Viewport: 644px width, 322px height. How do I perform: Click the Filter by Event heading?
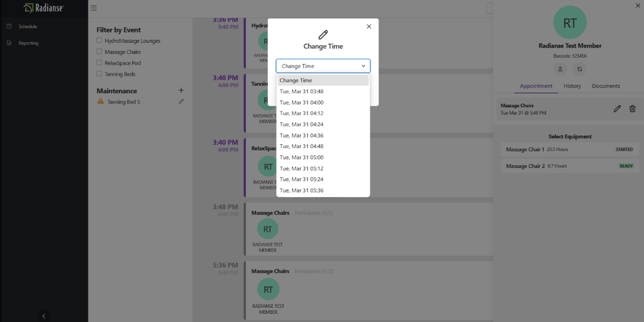tap(119, 30)
